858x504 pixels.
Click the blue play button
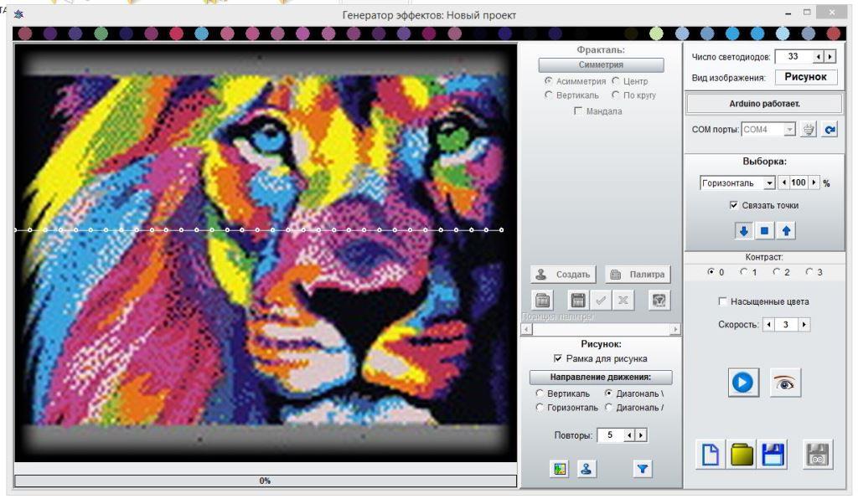tap(743, 382)
